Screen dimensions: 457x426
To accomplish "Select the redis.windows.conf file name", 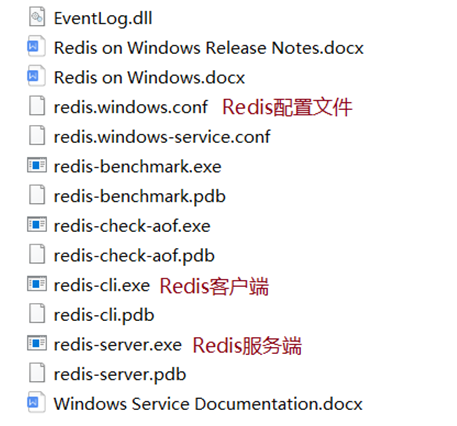I will point(131,107).
